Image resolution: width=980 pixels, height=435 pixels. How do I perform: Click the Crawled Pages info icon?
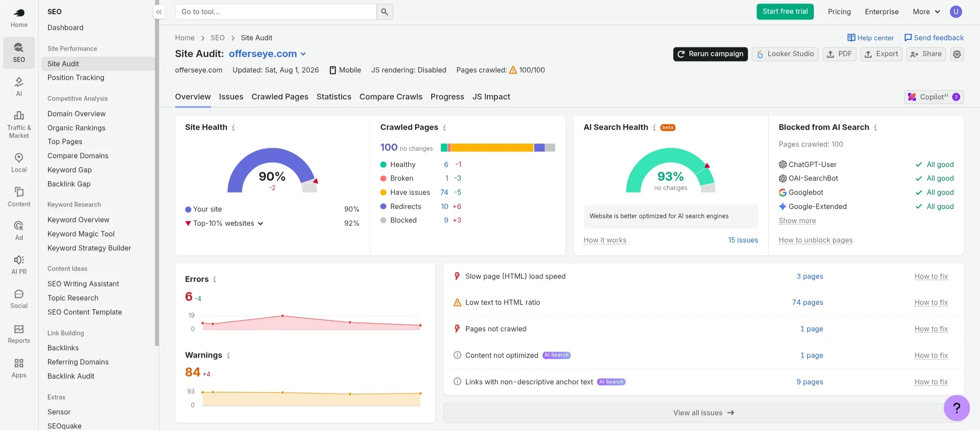[x=445, y=128]
